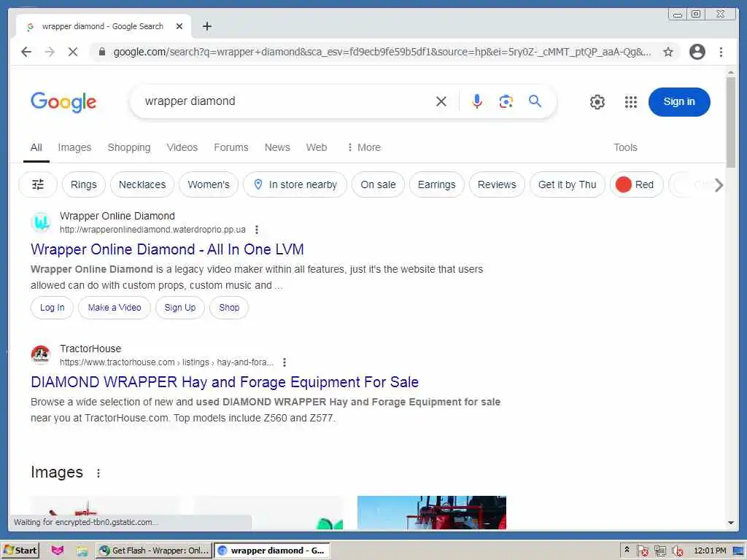The width and height of the screenshot is (747, 560).
Task: Click in the Google search input field
Action: (286, 101)
